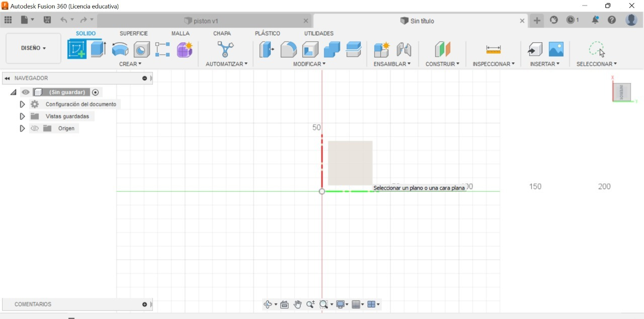This screenshot has width=644, height=319.
Task: Open the Help question mark
Action: (x=612, y=20)
